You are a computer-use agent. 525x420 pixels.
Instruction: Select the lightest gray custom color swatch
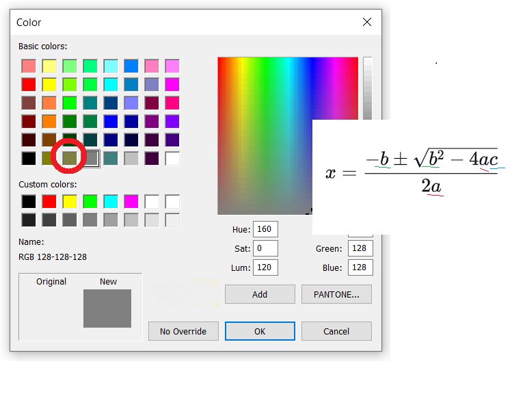172,220
